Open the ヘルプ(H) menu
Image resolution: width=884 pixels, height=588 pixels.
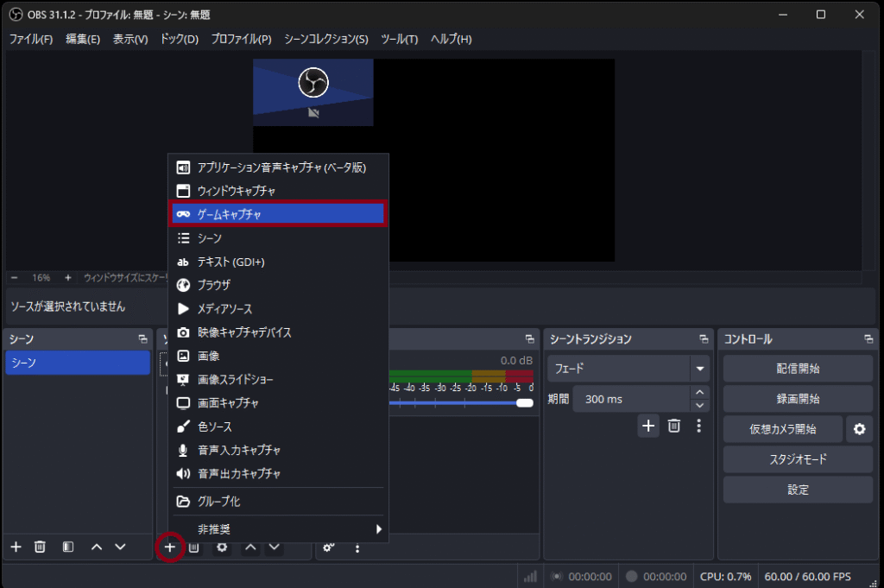click(451, 39)
